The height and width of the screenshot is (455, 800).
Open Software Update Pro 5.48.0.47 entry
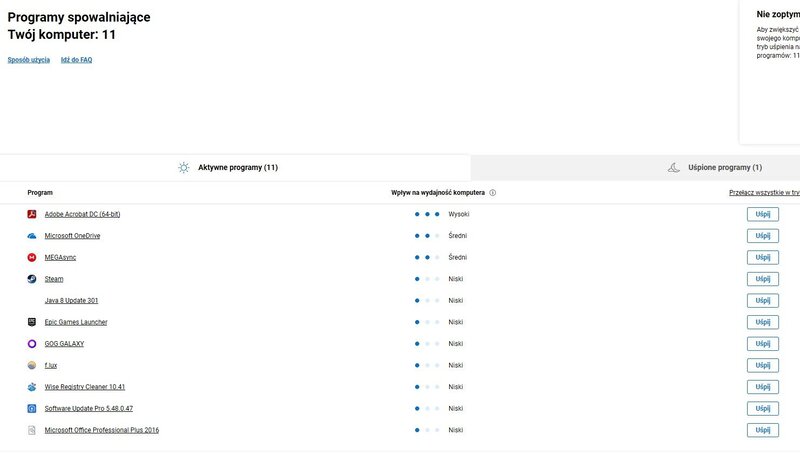coord(89,408)
